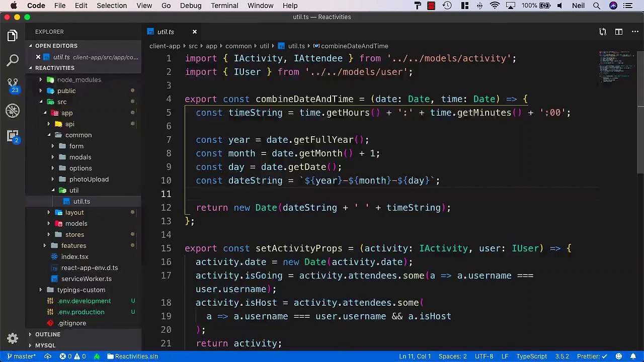Open the Extensions view with badge 2
Image resolution: width=644 pixels, height=362 pixels.
click(13, 136)
